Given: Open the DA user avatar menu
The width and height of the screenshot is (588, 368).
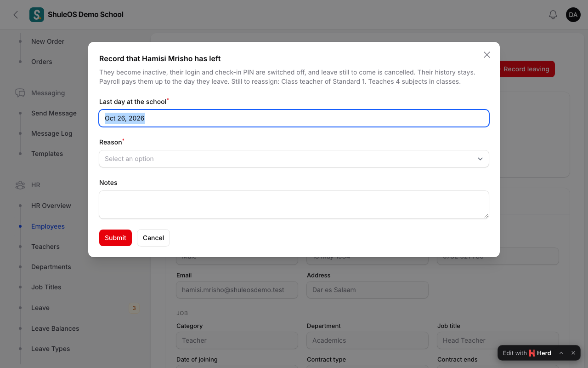Looking at the screenshot, I should pyautogui.click(x=573, y=15).
